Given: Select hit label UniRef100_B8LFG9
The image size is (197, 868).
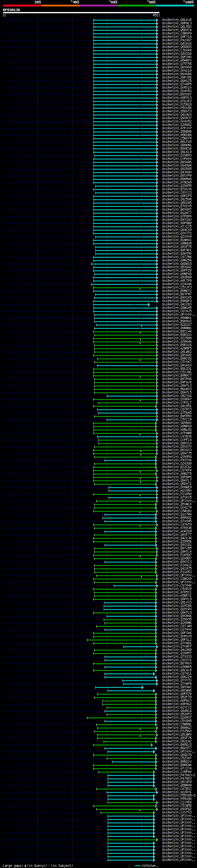Looking at the screenshot, I should coord(177,142).
